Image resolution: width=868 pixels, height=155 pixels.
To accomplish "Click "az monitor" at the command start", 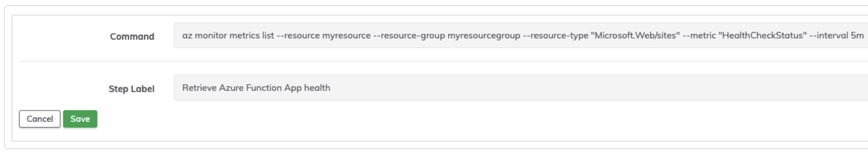I will [204, 35].
